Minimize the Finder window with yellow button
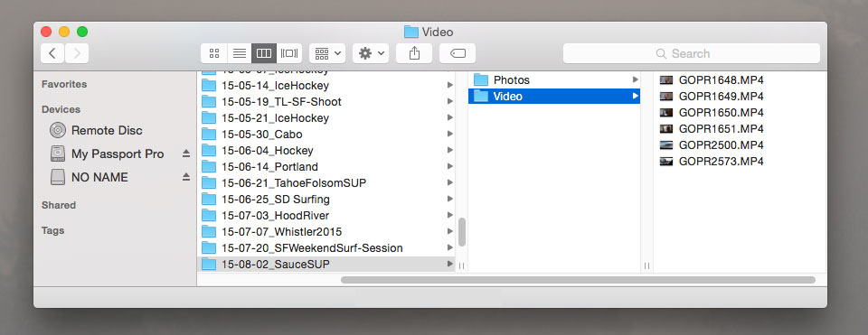 (x=64, y=33)
